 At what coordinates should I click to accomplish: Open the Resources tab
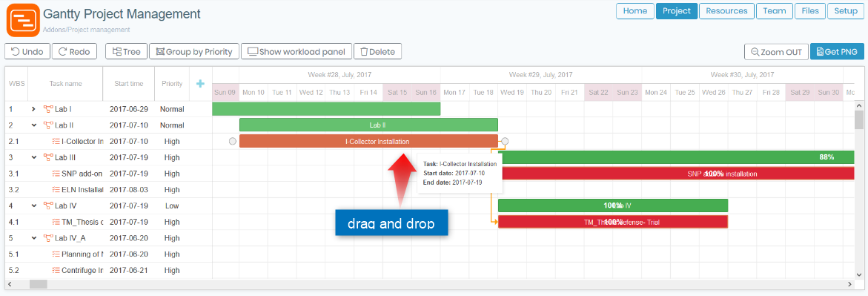[x=727, y=11]
